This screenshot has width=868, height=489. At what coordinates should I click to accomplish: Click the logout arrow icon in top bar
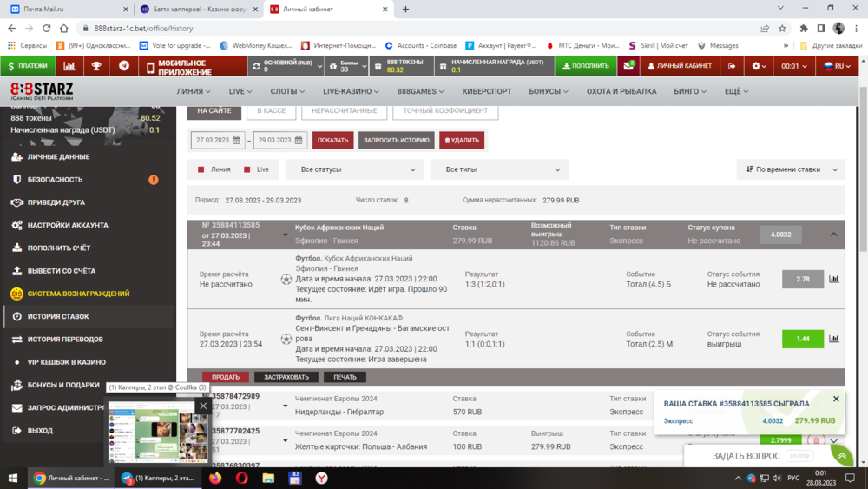point(732,66)
